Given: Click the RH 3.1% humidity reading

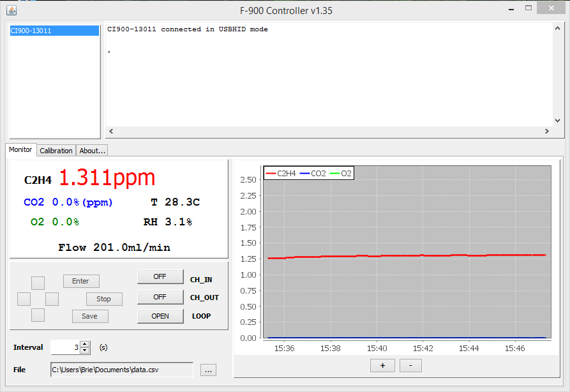Looking at the screenshot, I should [168, 222].
